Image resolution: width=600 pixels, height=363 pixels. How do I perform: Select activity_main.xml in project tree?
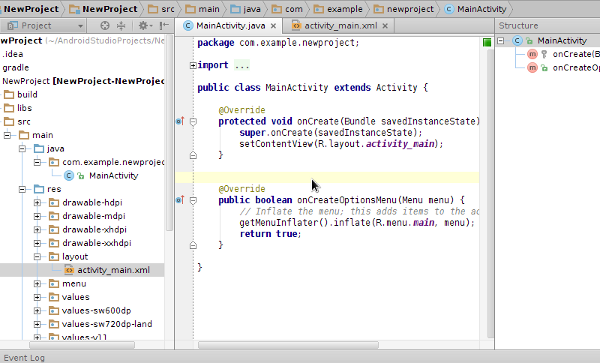pyautogui.click(x=82, y=270)
